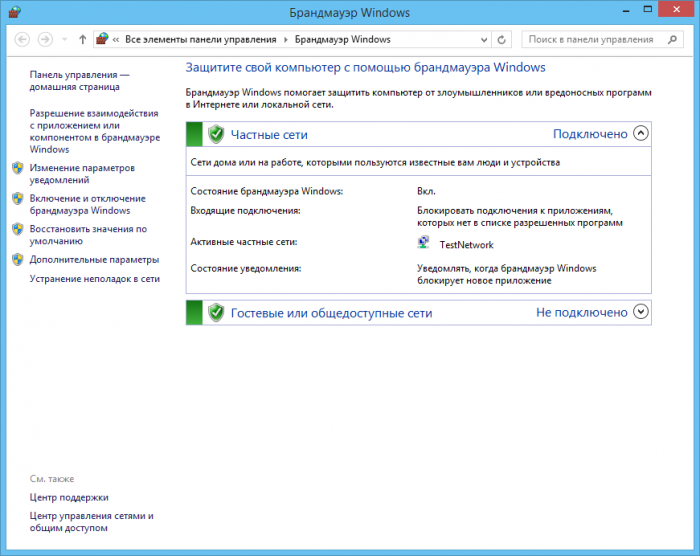Expand the breadcrumb arrow after 'Все элементы'
Image resolution: width=700 pixels, height=556 pixels.
pos(286,40)
